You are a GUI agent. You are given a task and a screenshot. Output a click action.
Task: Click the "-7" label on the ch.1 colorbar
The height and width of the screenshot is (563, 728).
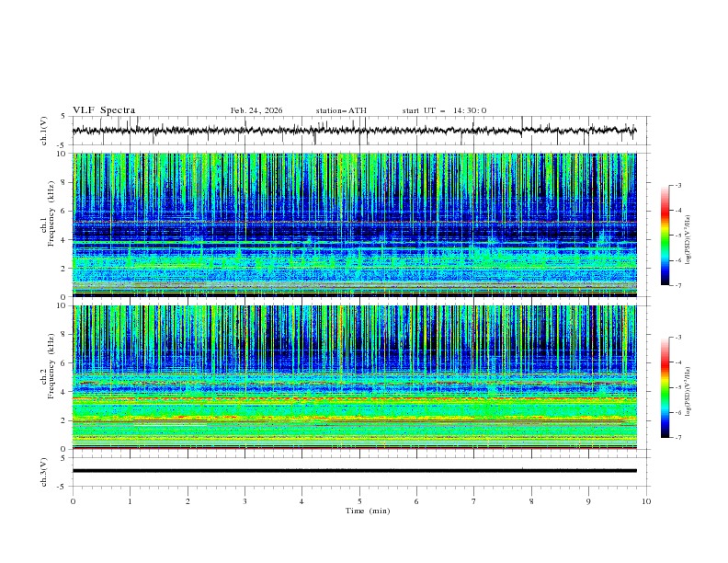[x=678, y=285]
